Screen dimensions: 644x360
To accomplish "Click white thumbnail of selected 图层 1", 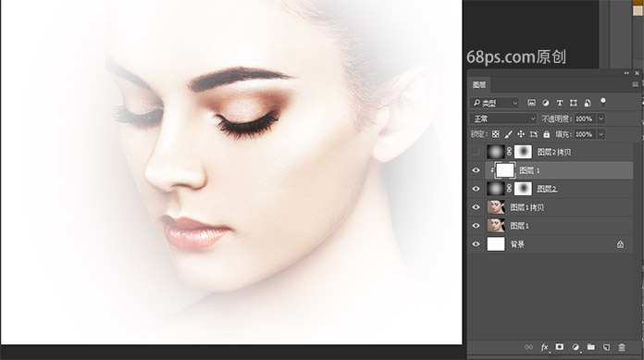I will pos(505,170).
